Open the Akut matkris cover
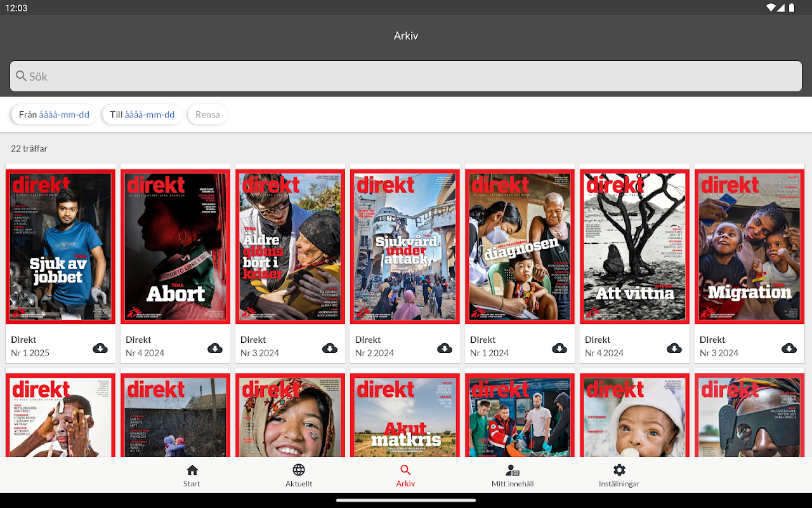The image size is (812, 508). (x=405, y=415)
